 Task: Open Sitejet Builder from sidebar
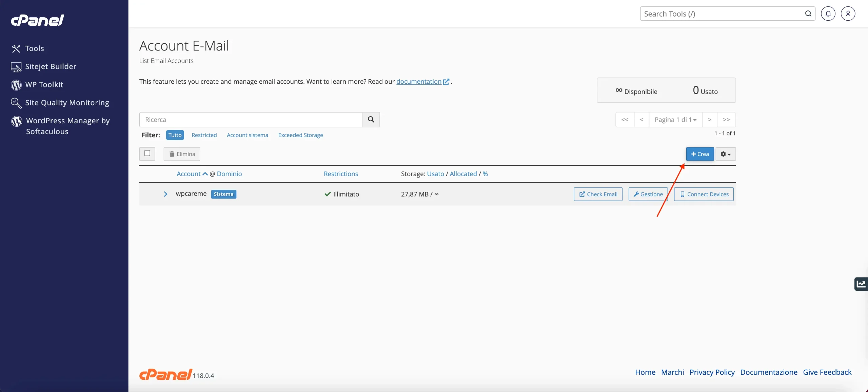(51, 66)
